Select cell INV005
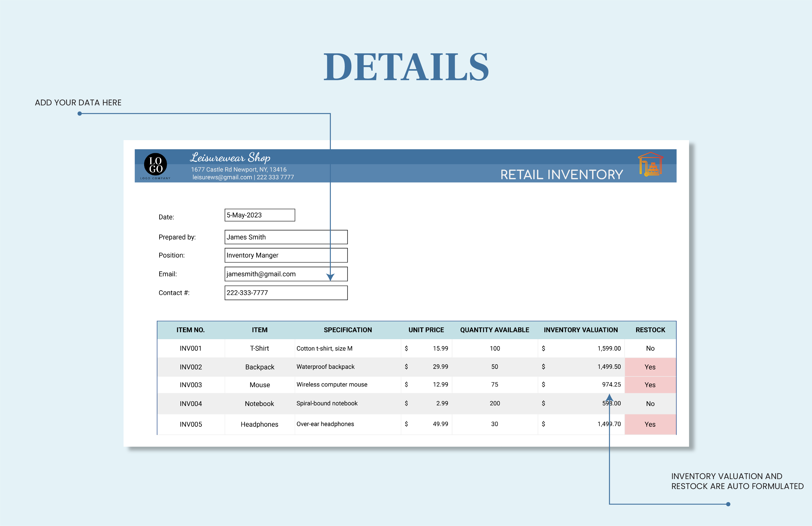Viewport: 812px width, 526px height. click(191, 424)
